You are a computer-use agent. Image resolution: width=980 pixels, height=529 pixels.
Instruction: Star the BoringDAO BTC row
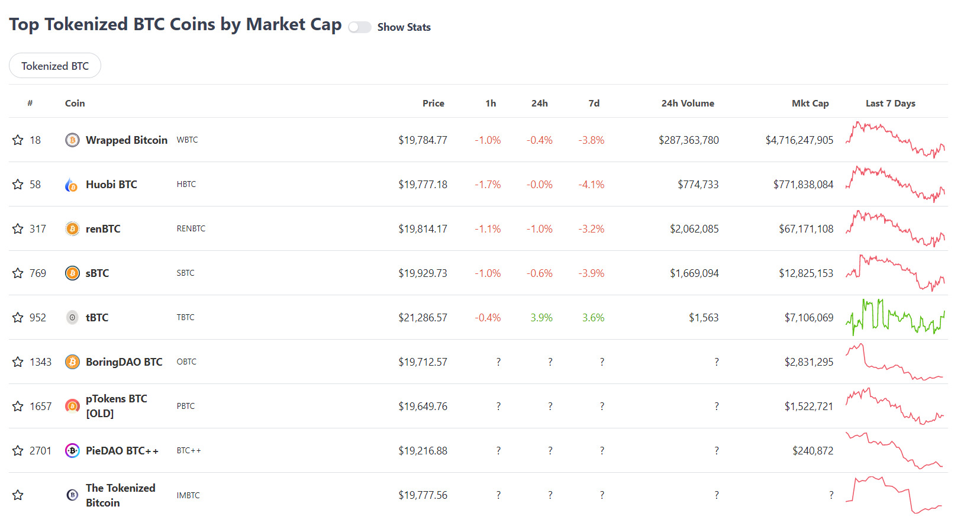18,362
